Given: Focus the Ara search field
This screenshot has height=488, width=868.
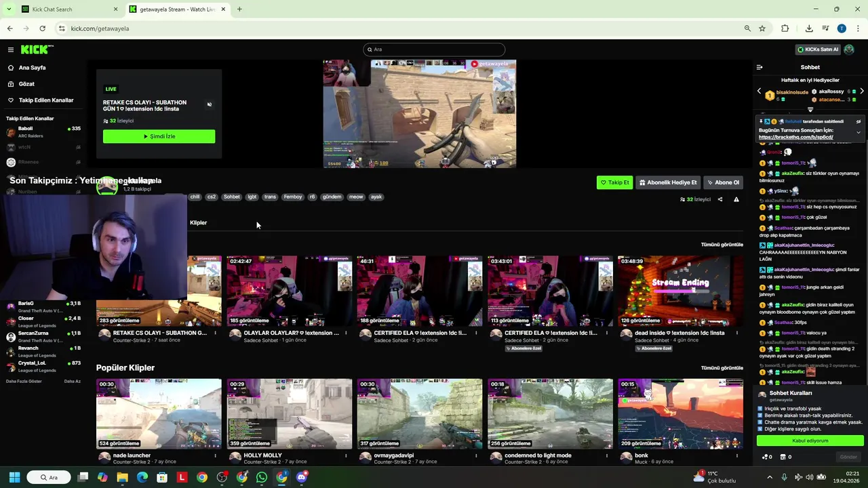Looking at the screenshot, I should pos(434,49).
